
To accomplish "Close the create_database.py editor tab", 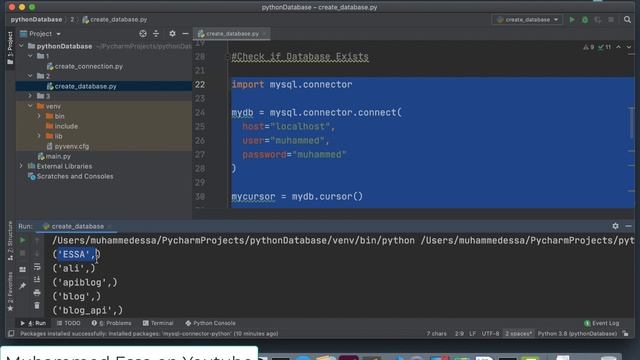I will [265, 34].
